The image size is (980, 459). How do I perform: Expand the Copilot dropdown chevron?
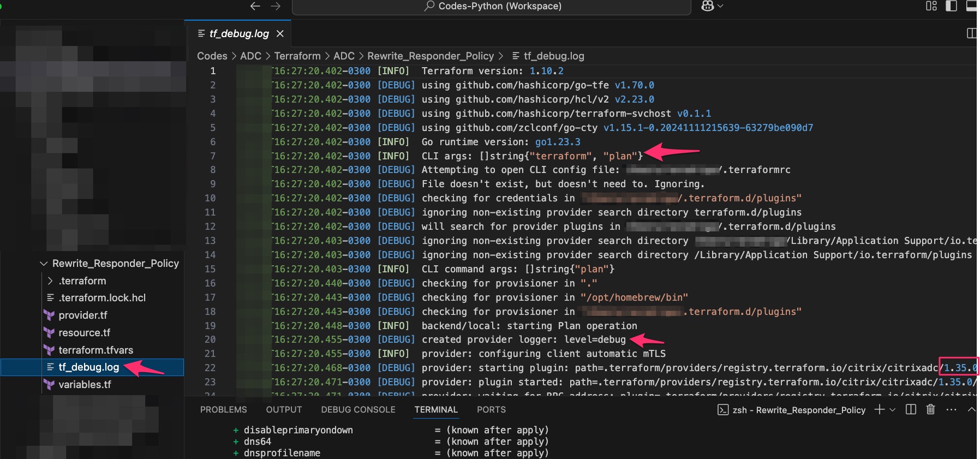(x=720, y=6)
